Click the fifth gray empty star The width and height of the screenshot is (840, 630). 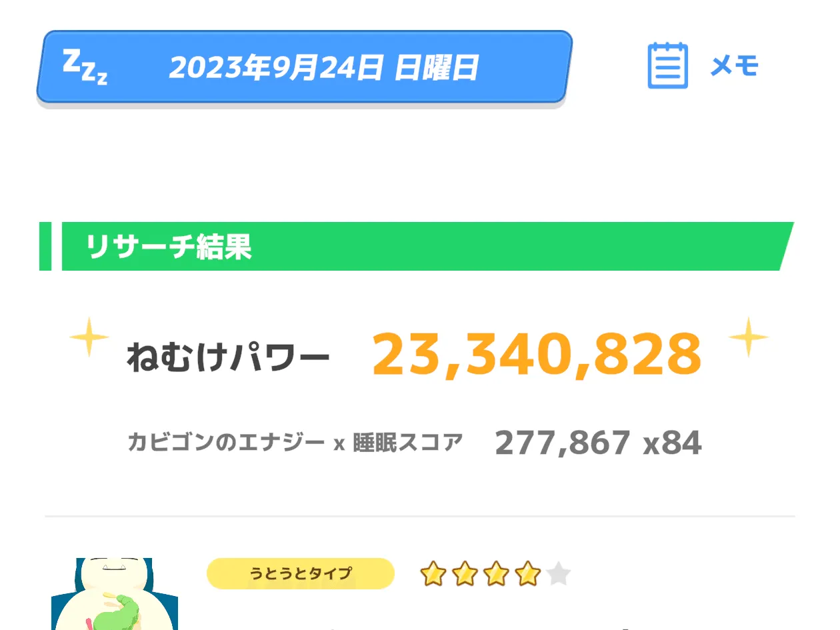pyautogui.click(x=559, y=574)
